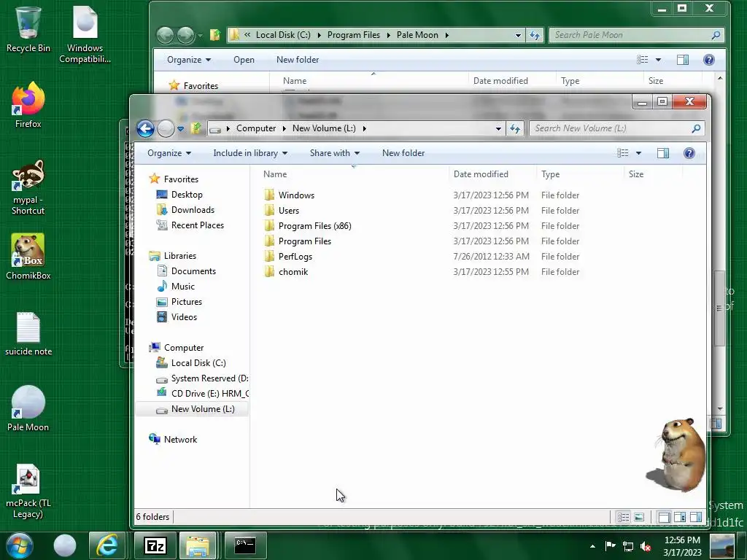Open the Include in library dropdown
This screenshot has width=747, height=560.
pos(250,153)
